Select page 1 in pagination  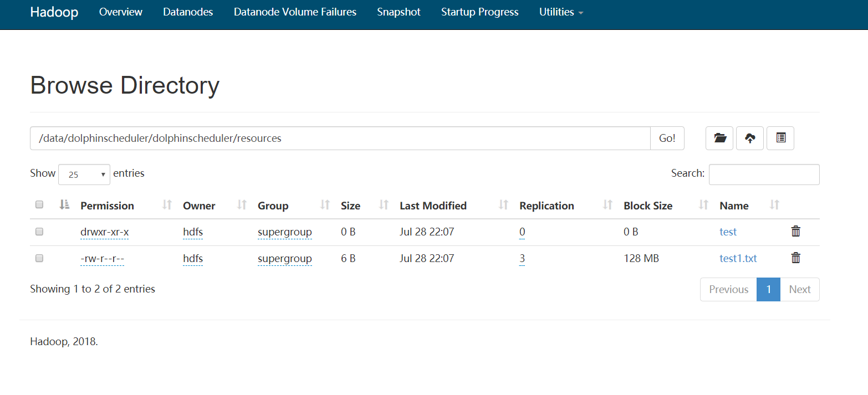tap(769, 289)
